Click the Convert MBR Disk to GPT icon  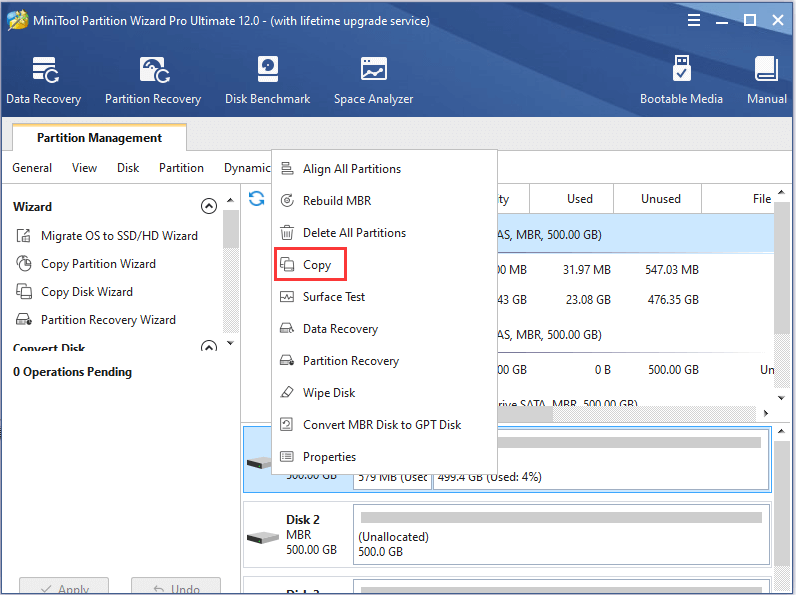[287, 424]
